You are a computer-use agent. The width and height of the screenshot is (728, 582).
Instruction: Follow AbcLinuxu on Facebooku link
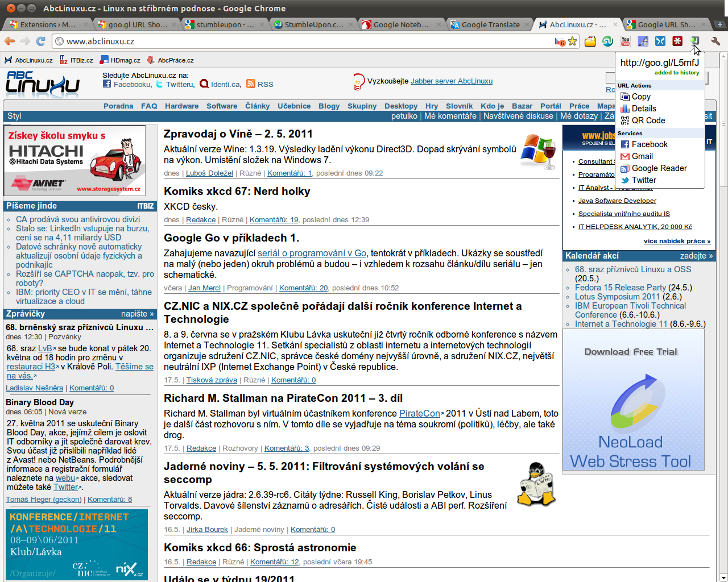133,84
